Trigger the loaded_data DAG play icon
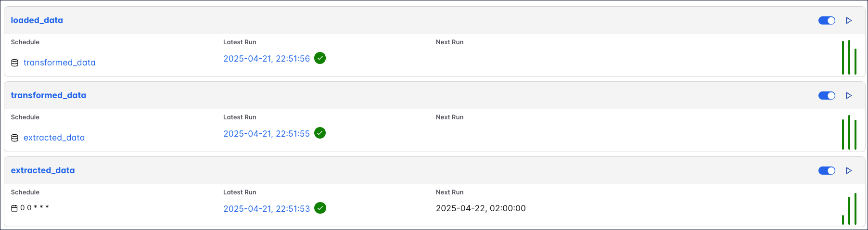This screenshot has width=868, height=230. 849,21
